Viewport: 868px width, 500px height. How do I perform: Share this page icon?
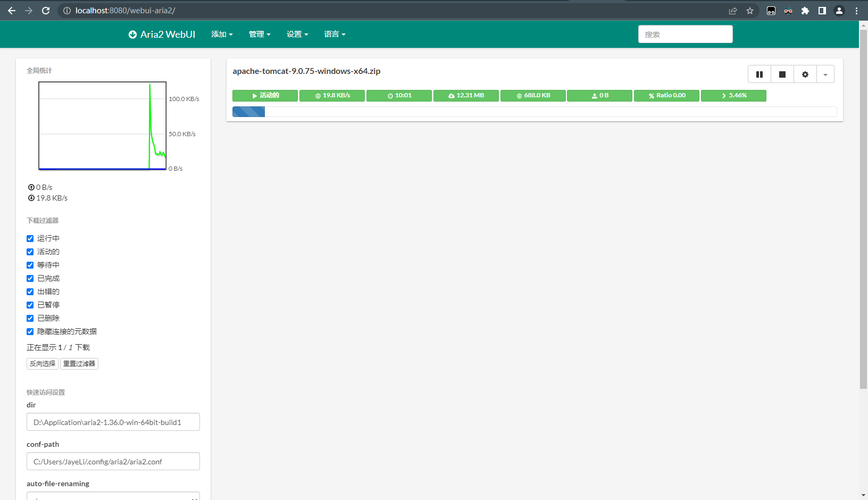click(x=733, y=11)
